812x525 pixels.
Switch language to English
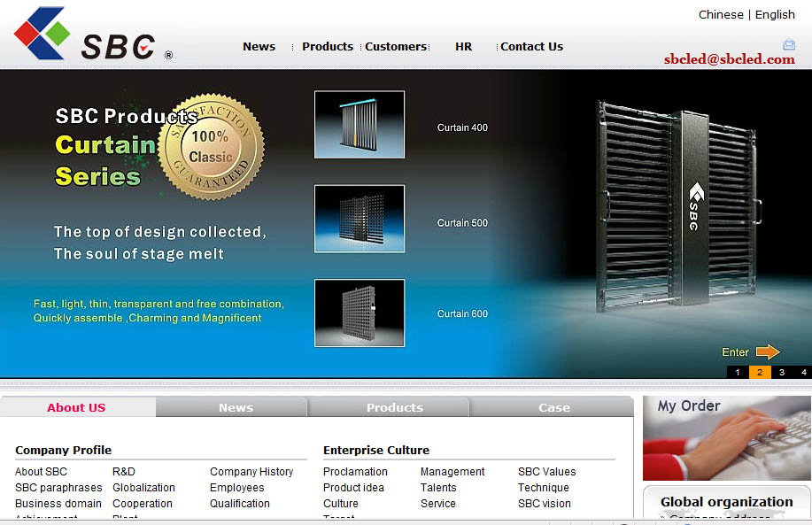point(775,14)
